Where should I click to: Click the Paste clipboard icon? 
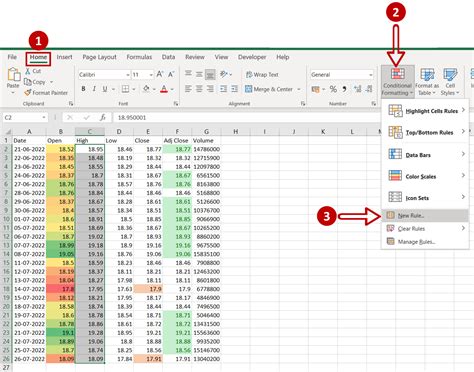pos(14,74)
